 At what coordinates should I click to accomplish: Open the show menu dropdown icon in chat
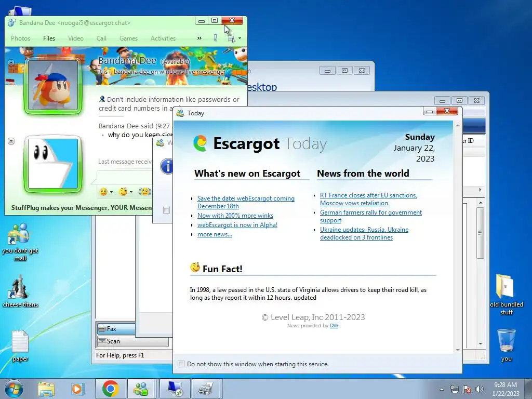click(234, 38)
